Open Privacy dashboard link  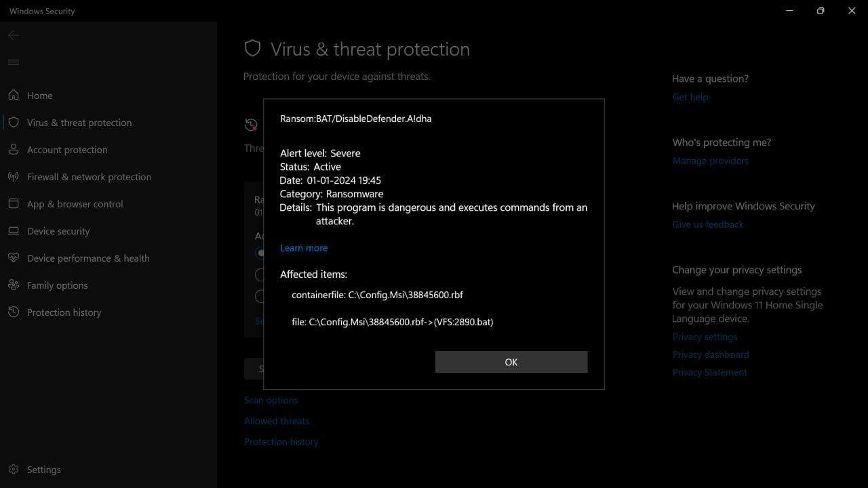(710, 354)
